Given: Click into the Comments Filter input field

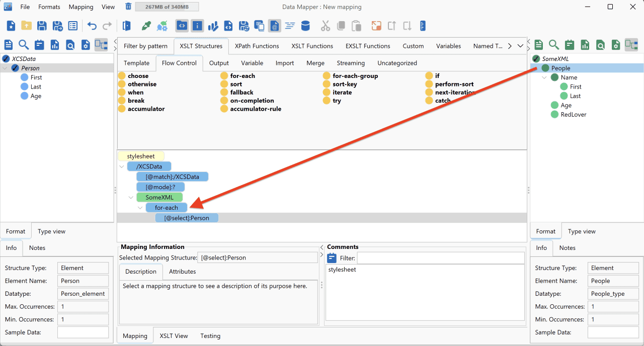Looking at the screenshot, I should [x=441, y=258].
